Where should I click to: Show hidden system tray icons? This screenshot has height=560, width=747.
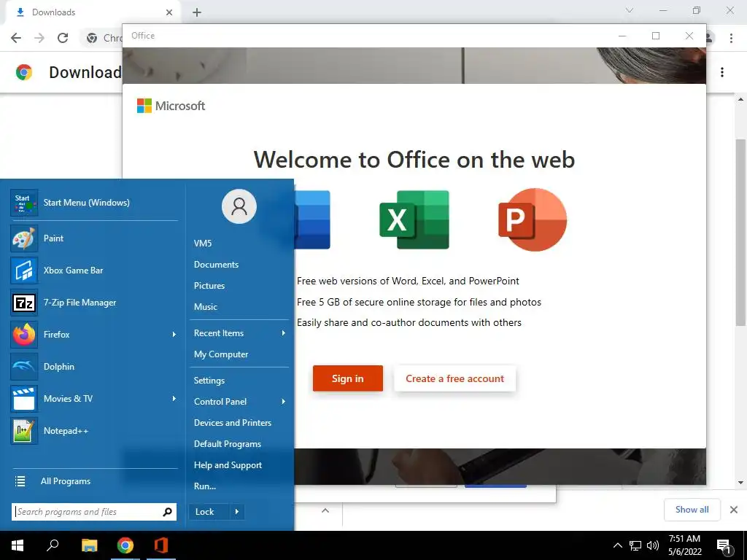(617, 545)
